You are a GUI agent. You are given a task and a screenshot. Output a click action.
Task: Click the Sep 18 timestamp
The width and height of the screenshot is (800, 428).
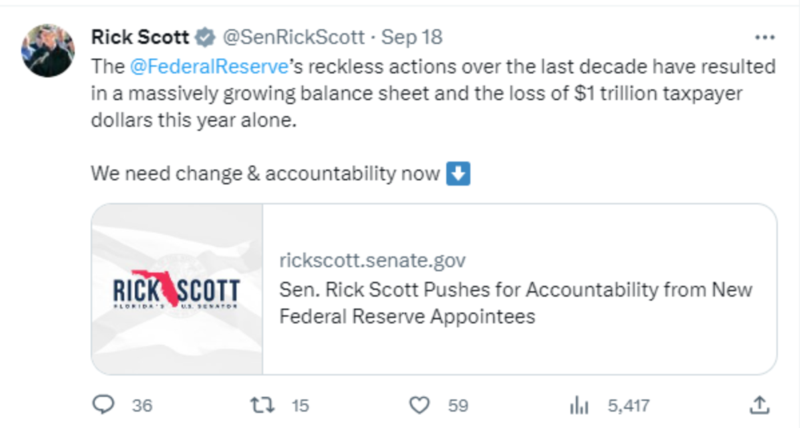[x=412, y=37]
